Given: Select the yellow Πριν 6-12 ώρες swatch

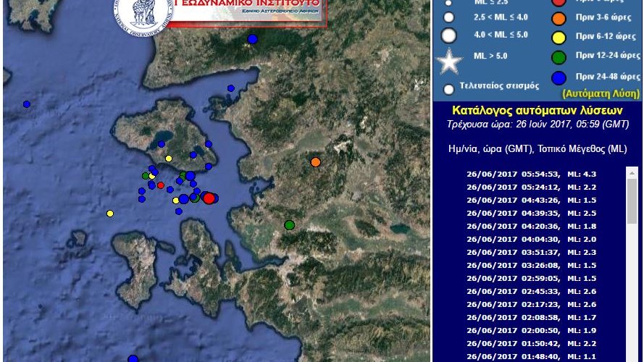Looking at the screenshot, I should 559,38.
